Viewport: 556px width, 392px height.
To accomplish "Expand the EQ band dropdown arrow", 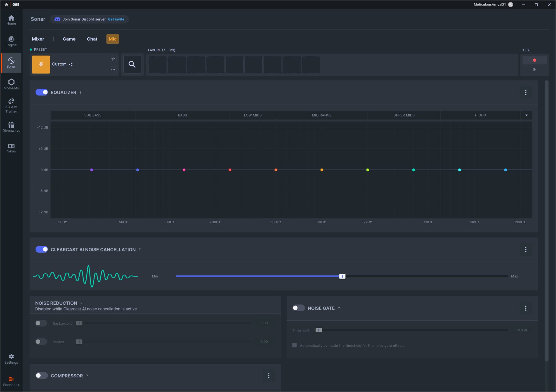I will pyautogui.click(x=526, y=115).
